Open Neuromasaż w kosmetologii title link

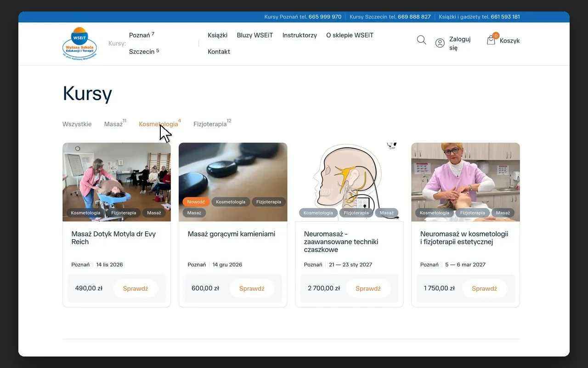click(464, 238)
